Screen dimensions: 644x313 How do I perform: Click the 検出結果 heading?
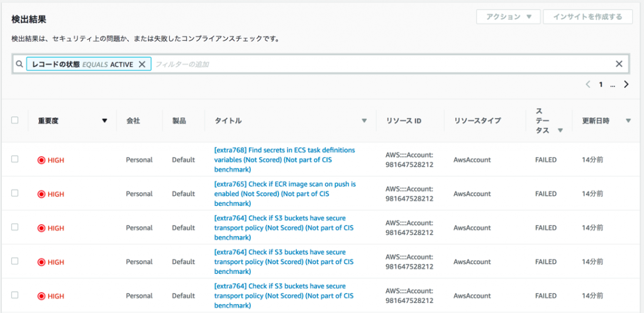click(x=28, y=20)
